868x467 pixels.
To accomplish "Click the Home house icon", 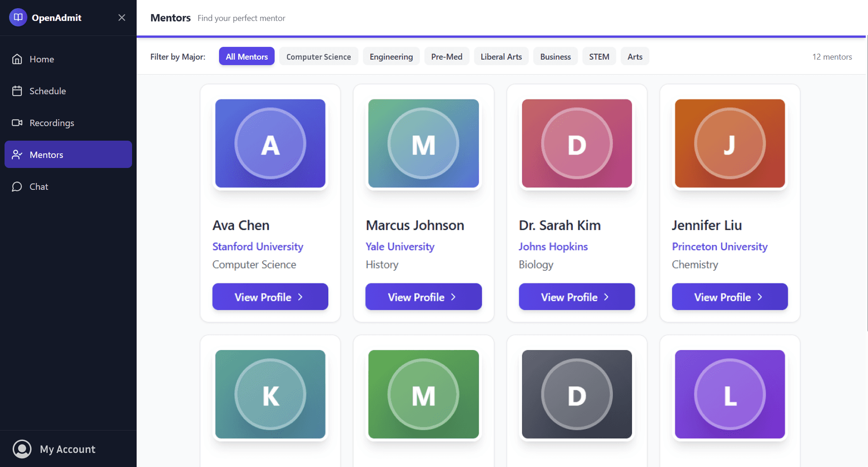I will (x=17, y=59).
